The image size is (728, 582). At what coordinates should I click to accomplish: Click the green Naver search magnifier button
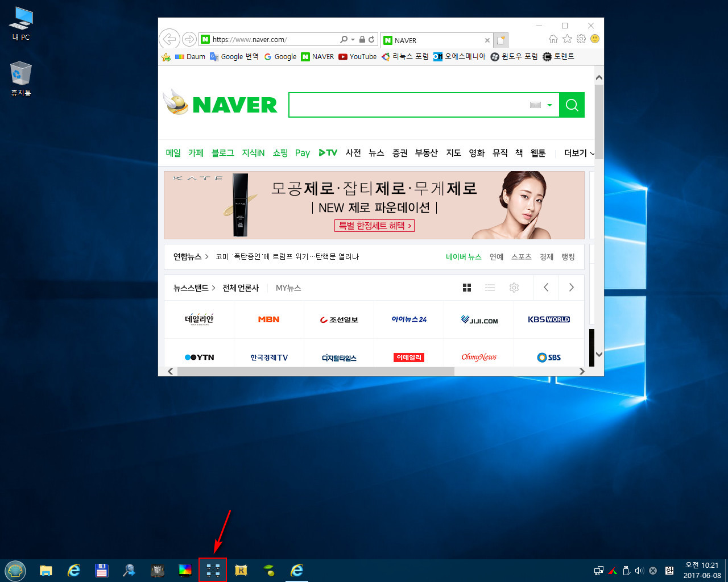tap(572, 105)
